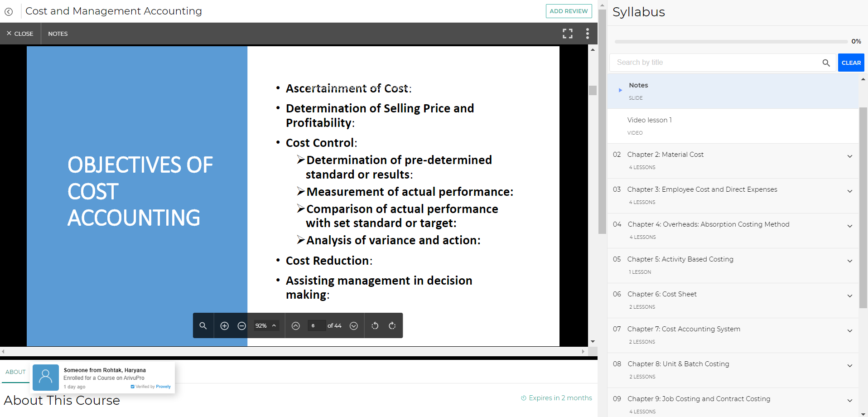Image resolution: width=868 pixels, height=417 pixels.
Task: Click '4 LESSONS' under Chapter 2
Action: pyautogui.click(x=642, y=168)
